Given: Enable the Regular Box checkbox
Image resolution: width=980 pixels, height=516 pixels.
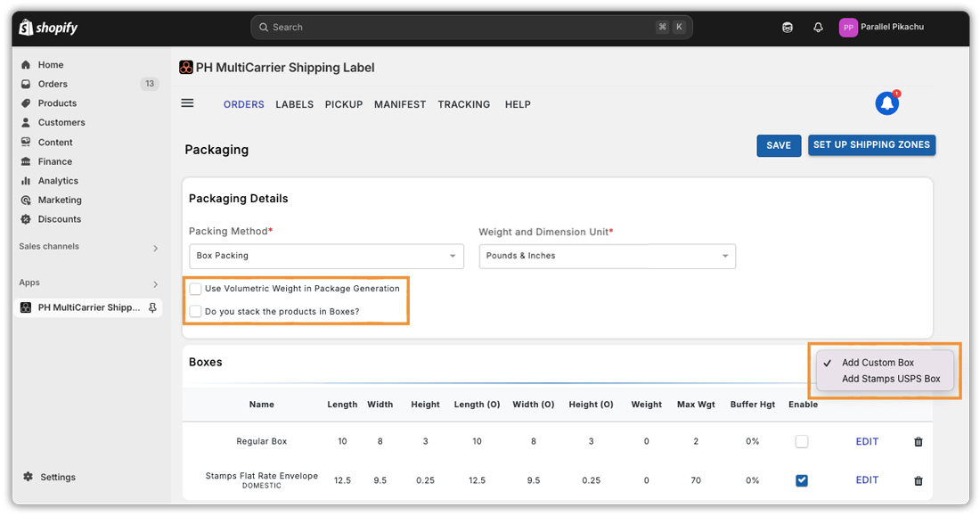Looking at the screenshot, I should point(802,441).
